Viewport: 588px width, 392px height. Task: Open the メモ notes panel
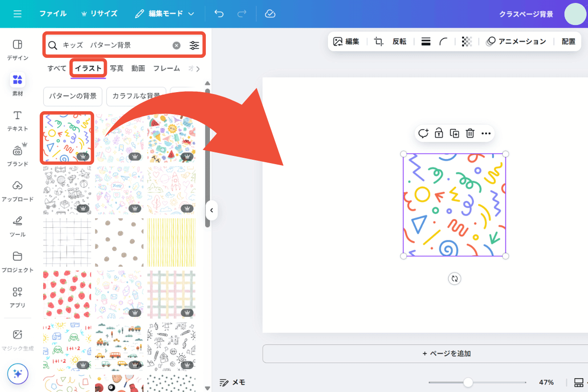pos(232,382)
